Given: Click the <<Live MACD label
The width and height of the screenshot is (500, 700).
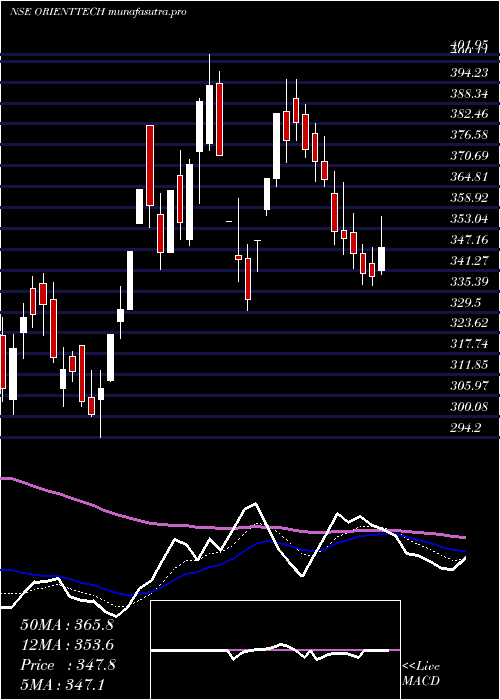Looking at the screenshot, I should click(x=421, y=674).
